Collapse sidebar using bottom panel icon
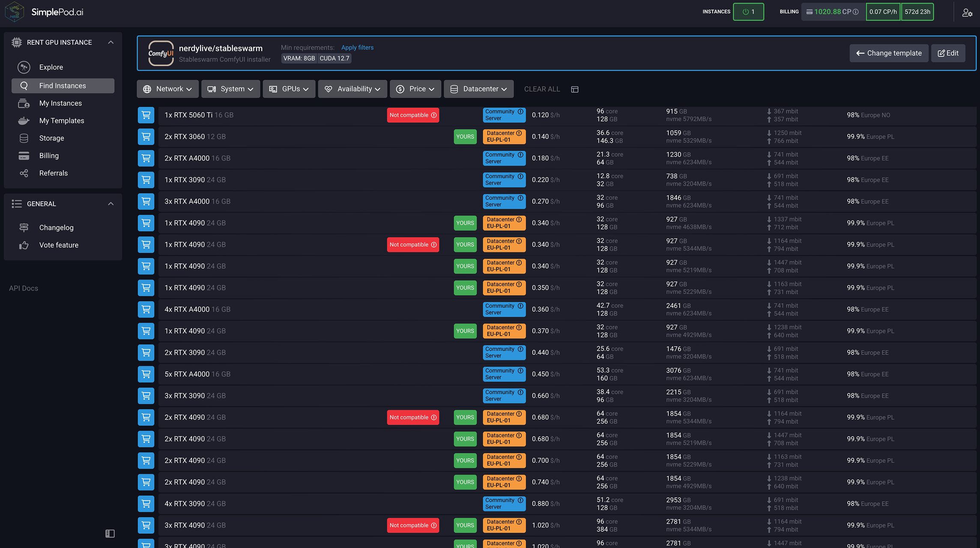The width and height of the screenshot is (980, 548). click(110, 533)
